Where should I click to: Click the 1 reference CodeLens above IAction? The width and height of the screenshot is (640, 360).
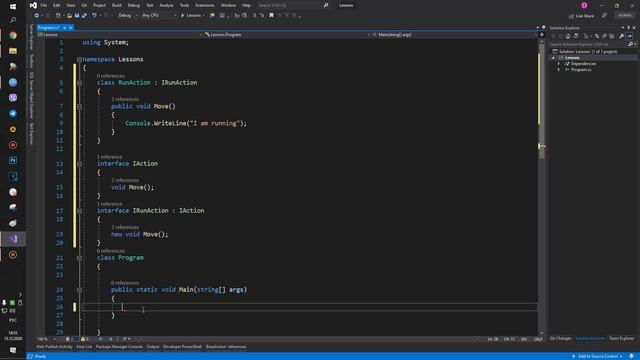point(109,157)
